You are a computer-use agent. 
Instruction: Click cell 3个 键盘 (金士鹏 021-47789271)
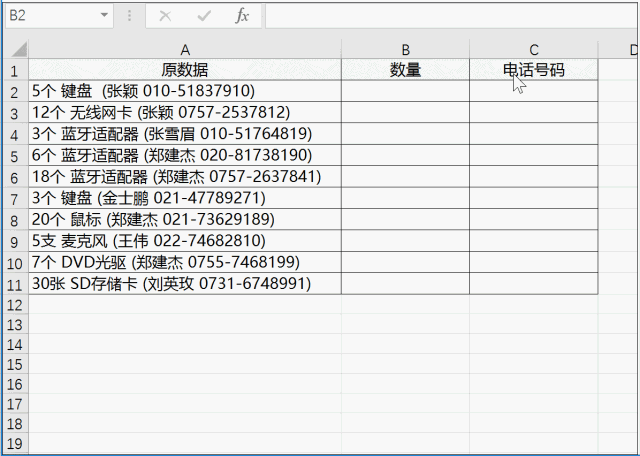click(185, 198)
